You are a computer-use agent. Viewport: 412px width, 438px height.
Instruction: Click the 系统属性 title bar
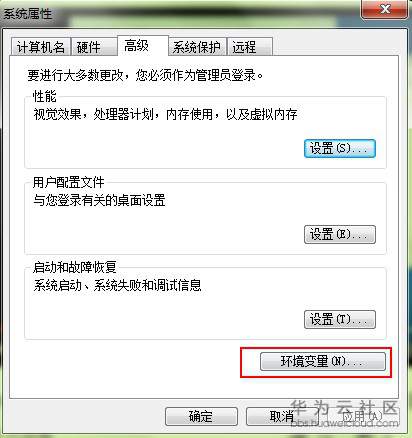point(180,14)
